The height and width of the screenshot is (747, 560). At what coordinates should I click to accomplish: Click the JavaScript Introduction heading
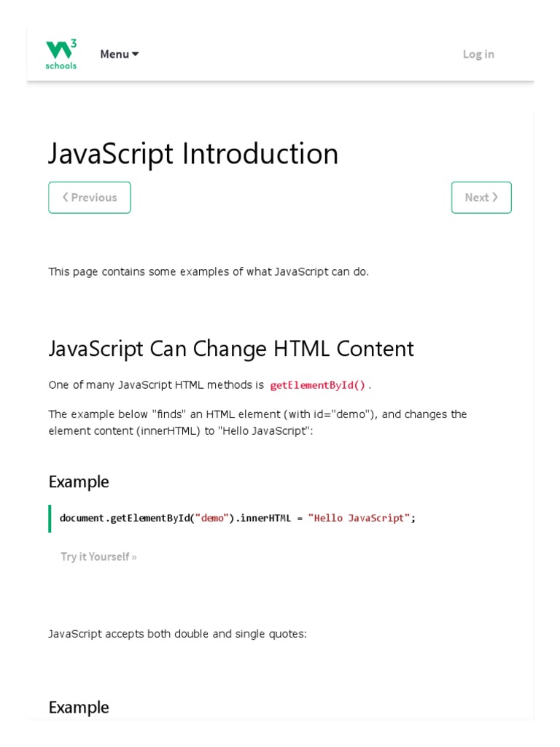pos(193,154)
